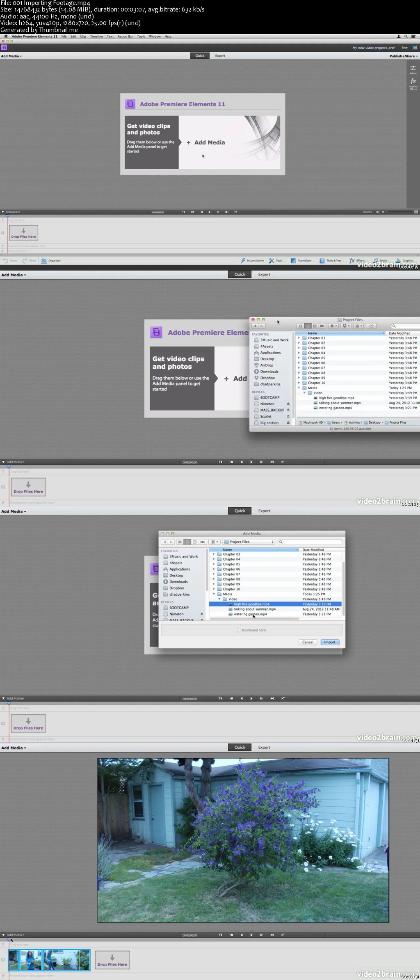Open the Clip menu
Viewport: 420px width, 980px height.
(x=83, y=37)
